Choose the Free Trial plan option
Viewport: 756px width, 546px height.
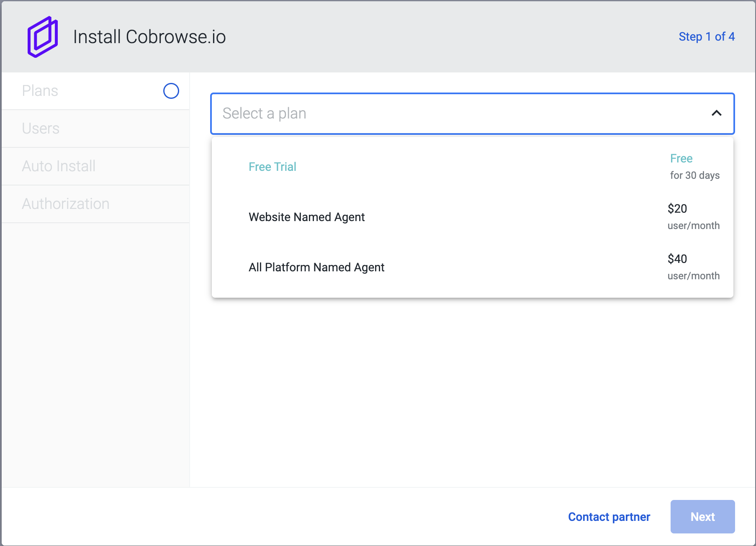(273, 167)
